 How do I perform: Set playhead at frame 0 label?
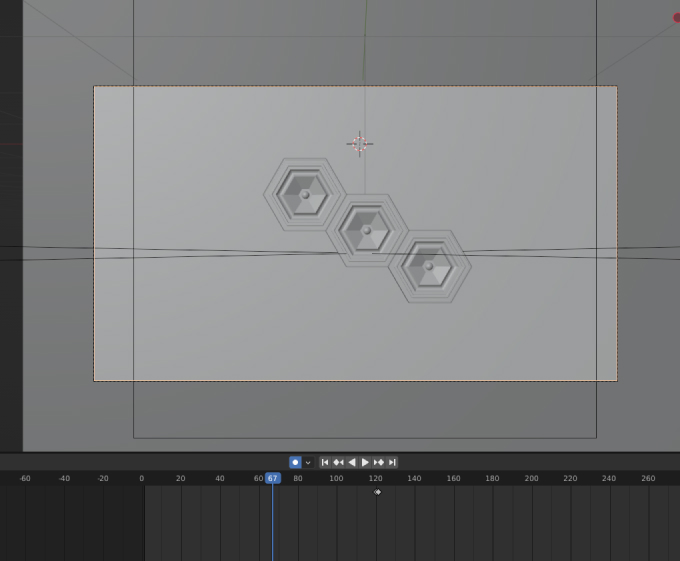141,478
